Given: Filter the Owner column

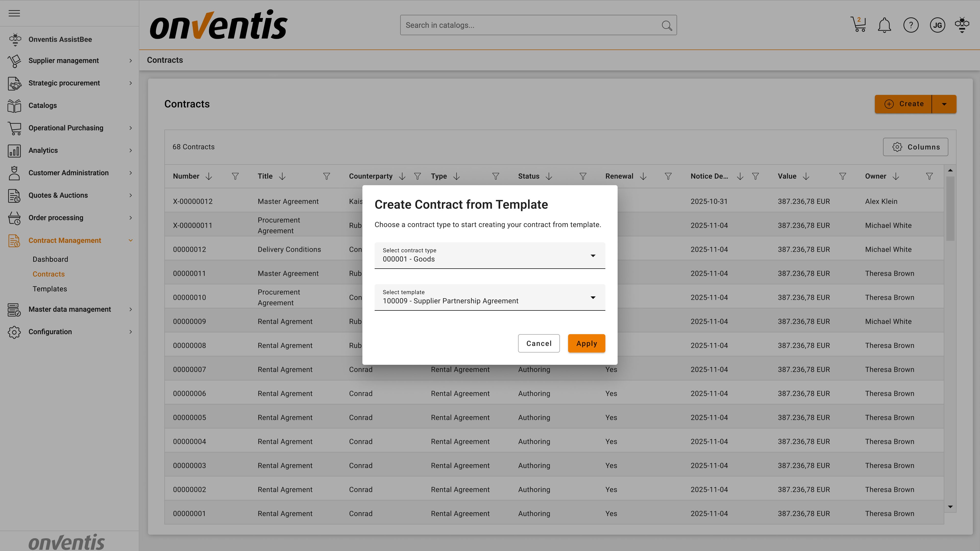Looking at the screenshot, I should coord(929,177).
